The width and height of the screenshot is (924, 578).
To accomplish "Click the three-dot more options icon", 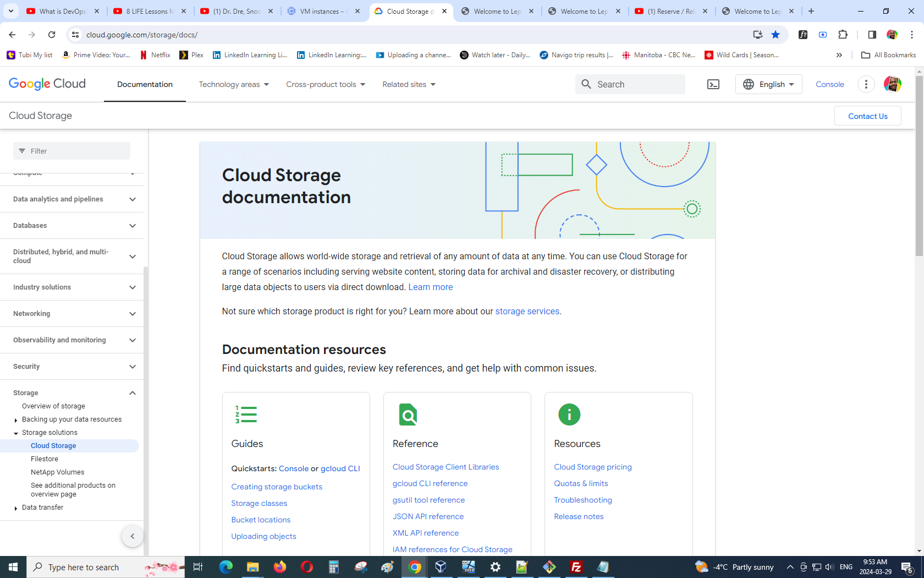I will click(x=866, y=84).
